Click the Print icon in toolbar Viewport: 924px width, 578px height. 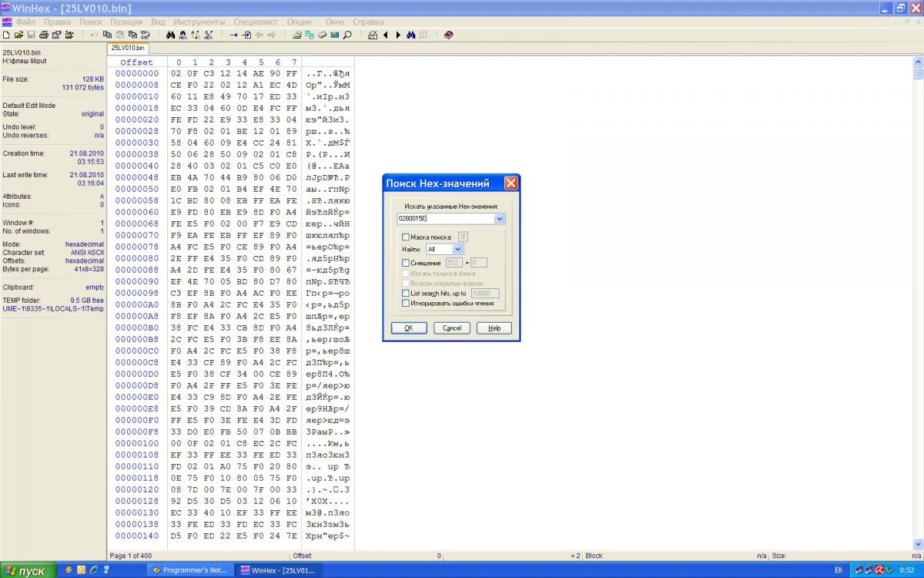[44, 35]
